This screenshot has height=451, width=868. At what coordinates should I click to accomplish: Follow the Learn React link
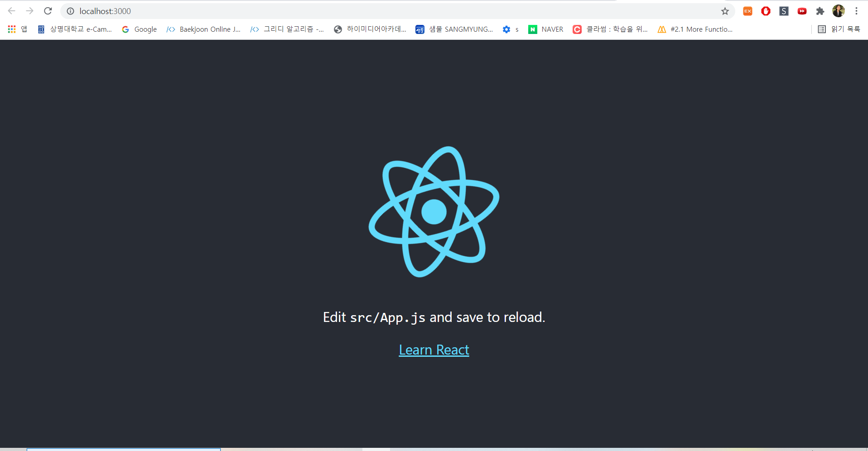click(434, 350)
